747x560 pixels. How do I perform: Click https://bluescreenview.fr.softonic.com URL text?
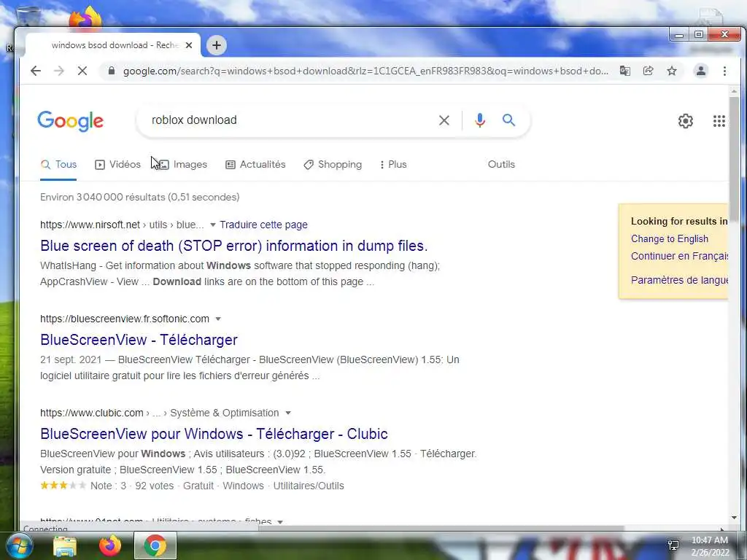(x=124, y=319)
